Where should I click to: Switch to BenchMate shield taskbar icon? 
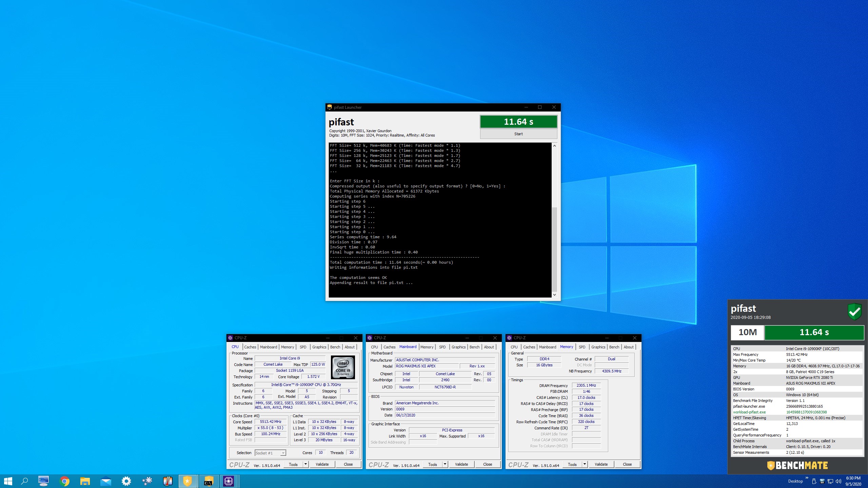click(188, 481)
